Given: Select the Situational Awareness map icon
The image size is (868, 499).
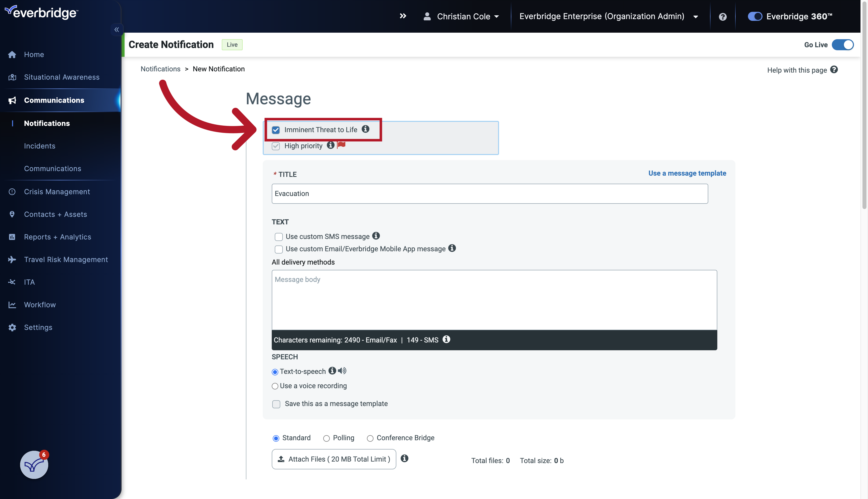Looking at the screenshot, I should tap(12, 77).
